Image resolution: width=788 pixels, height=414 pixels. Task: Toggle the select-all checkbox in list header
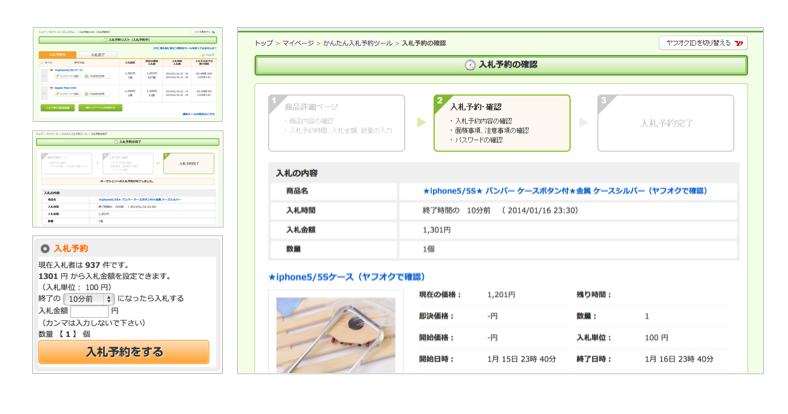[42, 63]
